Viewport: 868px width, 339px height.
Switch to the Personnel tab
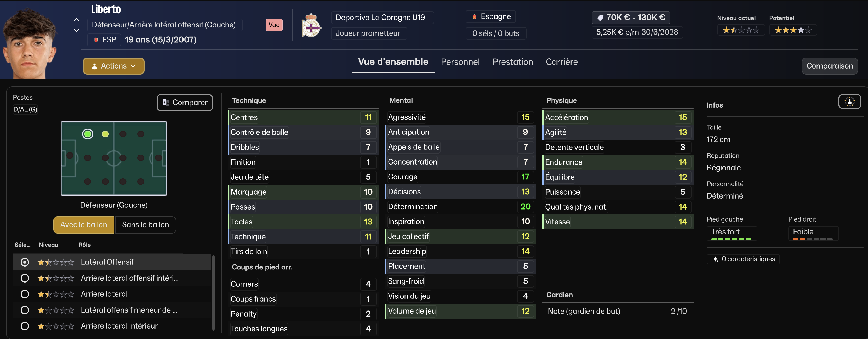(x=460, y=62)
